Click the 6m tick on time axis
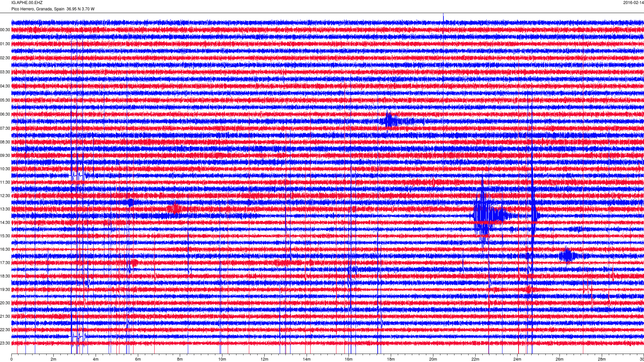Viewport: 644px width, 362px height. coord(138,359)
